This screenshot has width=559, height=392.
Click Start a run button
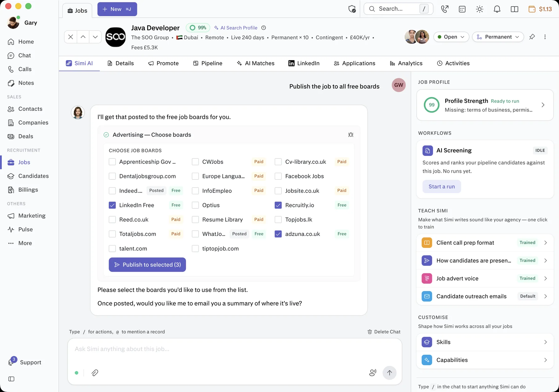442,186
